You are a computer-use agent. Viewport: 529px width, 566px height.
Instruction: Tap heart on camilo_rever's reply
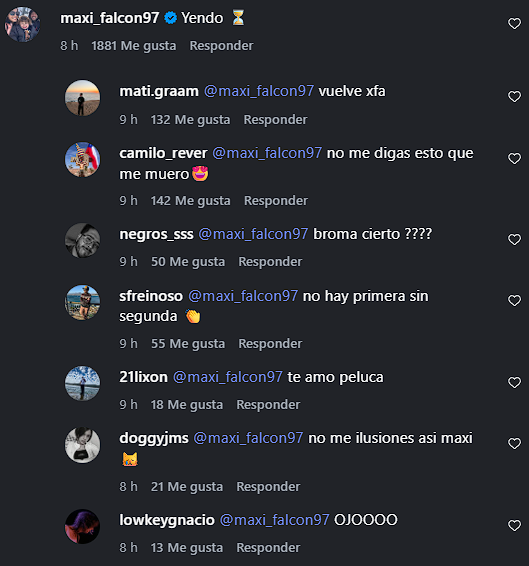[x=514, y=158]
